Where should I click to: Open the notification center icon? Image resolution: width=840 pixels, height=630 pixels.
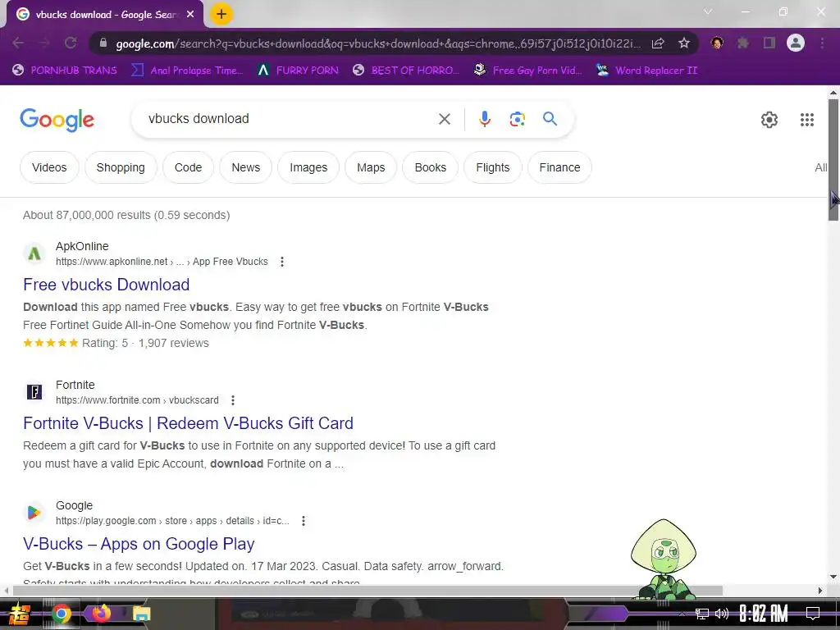(813, 614)
